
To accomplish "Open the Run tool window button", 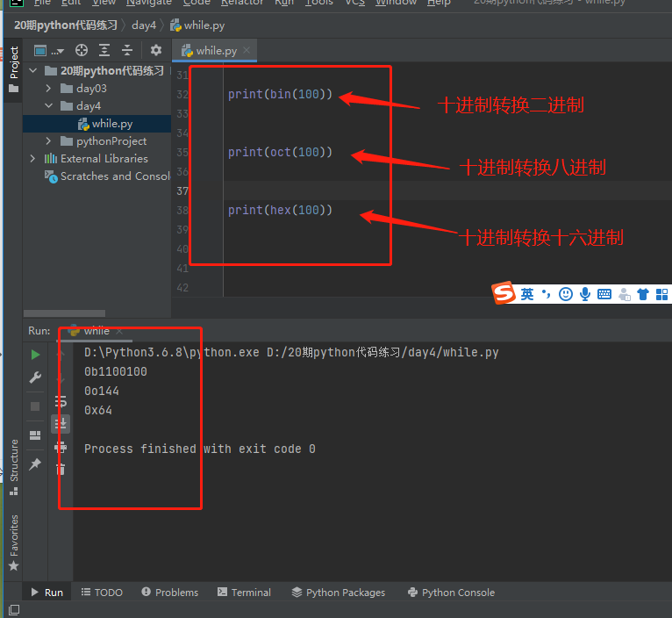I will (47, 593).
